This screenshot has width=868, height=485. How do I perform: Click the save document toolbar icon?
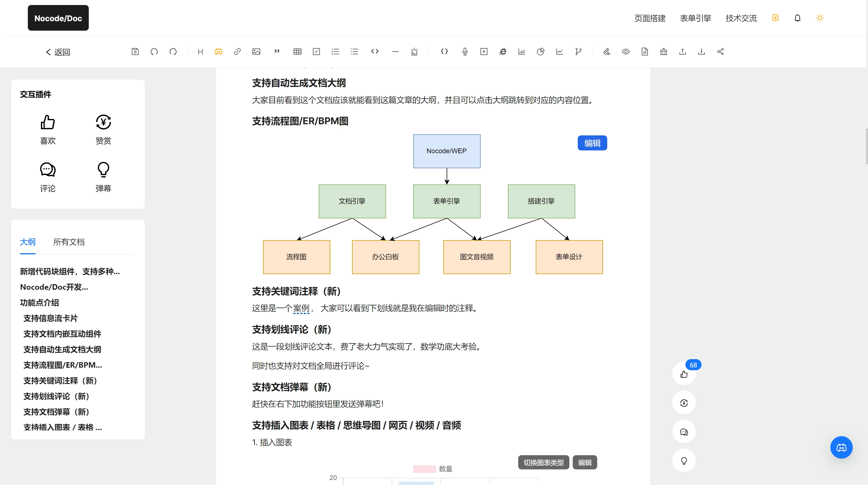(x=135, y=52)
